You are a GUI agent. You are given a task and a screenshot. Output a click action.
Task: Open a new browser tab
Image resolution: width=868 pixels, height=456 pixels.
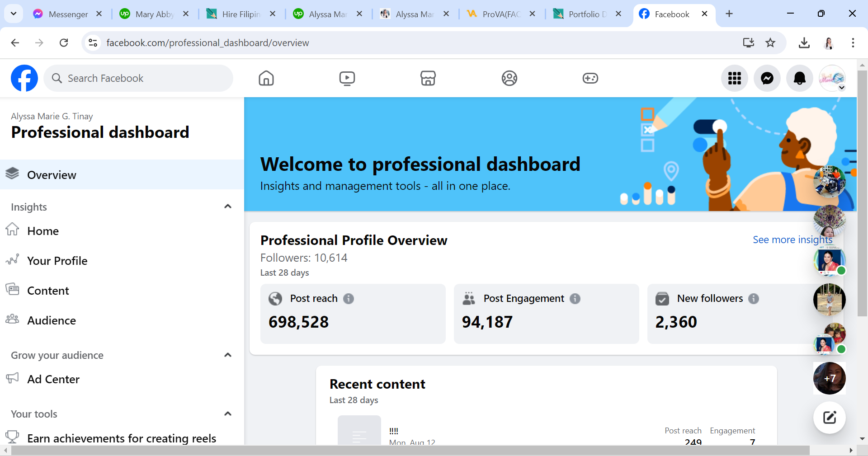point(729,14)
